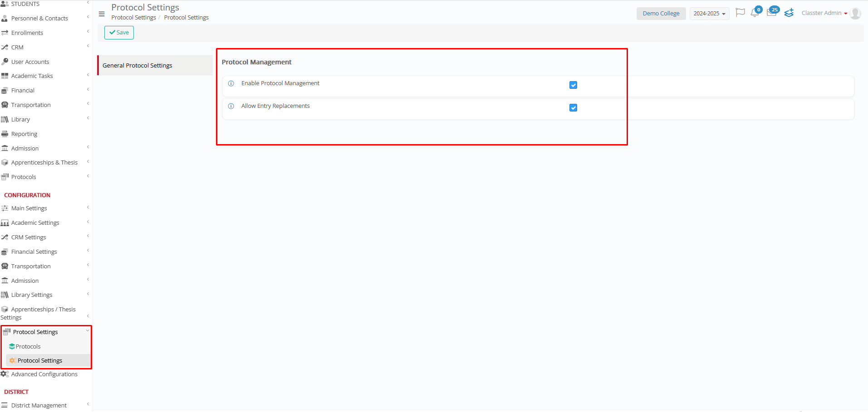Open the Classter Admin user dropdown
The height and width of the screenshot is (412, 868).
824,13
